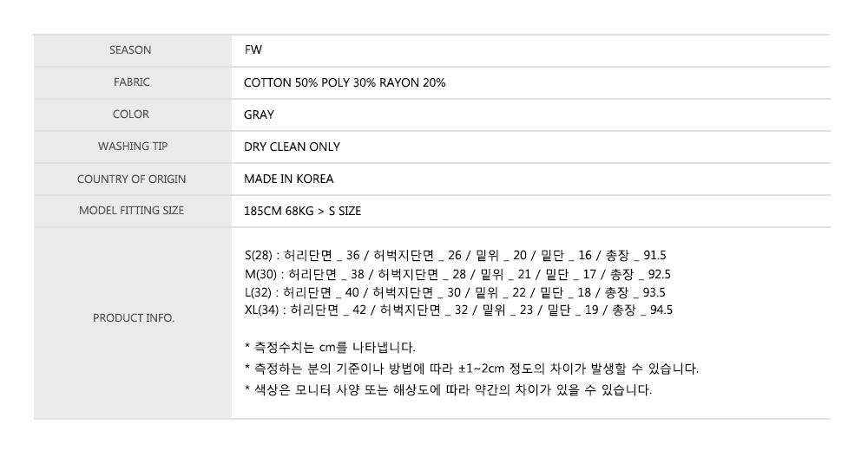Image resolution: width=868 pixels, height=457 pixels.
Task: Click the COTTON 50% POLY 30% RAYON 20% text
Action: [x=345, y=82]
